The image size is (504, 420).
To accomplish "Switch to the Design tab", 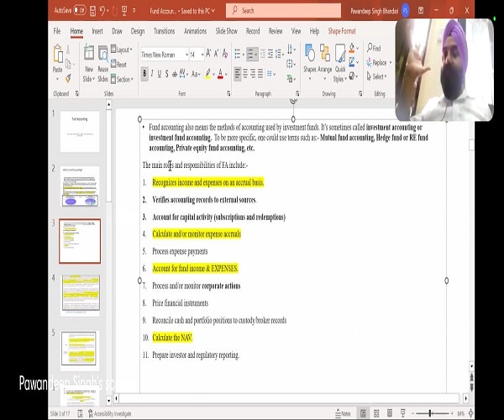I will click(138, 31).
